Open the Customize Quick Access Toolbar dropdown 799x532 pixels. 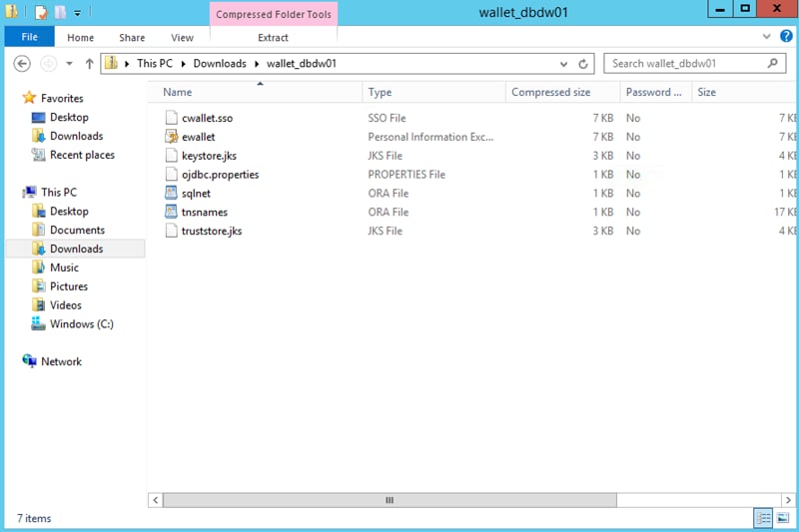78,13
